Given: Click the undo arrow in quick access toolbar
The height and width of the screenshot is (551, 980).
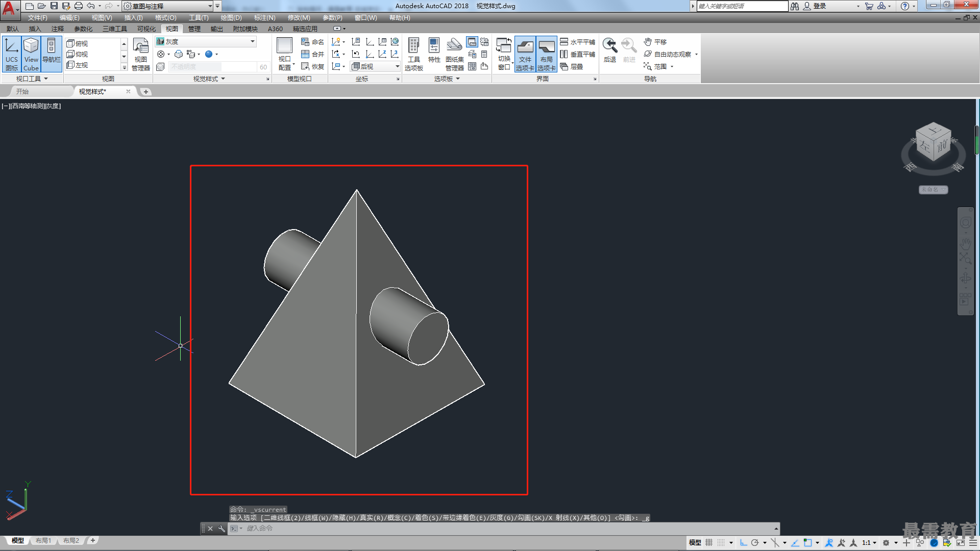Looking at the screenshot, I should (x=91, y=6).
